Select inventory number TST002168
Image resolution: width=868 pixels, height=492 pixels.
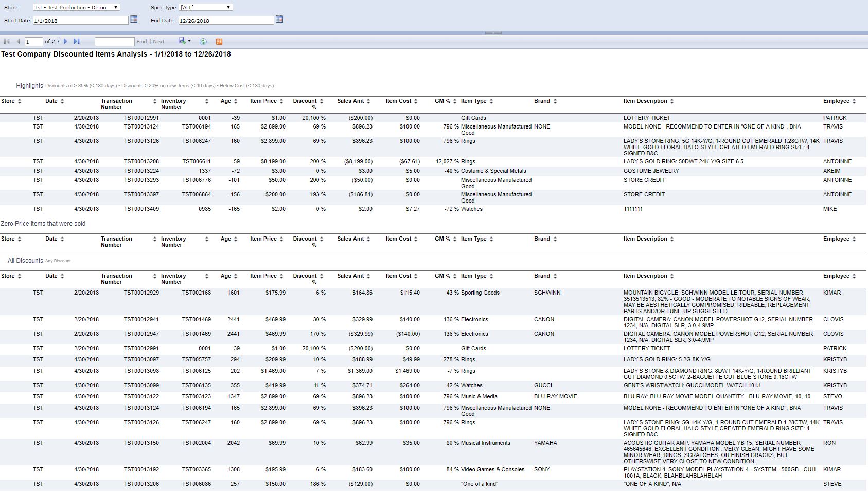[197, 293]
